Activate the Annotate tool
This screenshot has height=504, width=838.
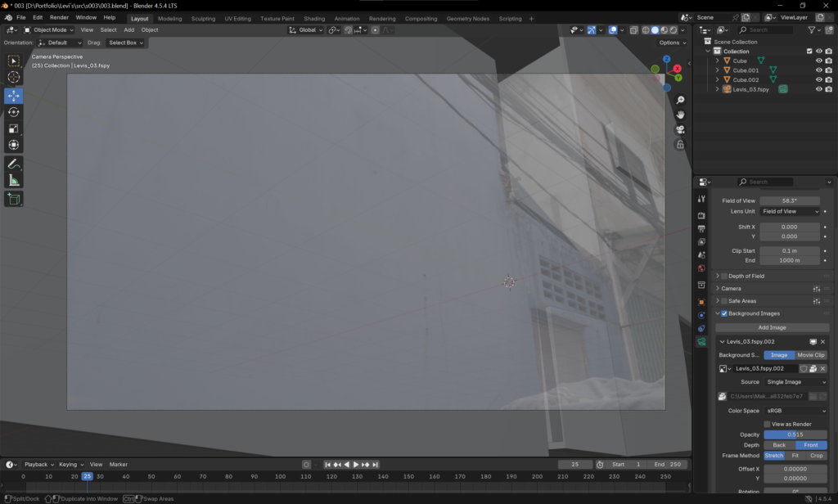point(14,164)
